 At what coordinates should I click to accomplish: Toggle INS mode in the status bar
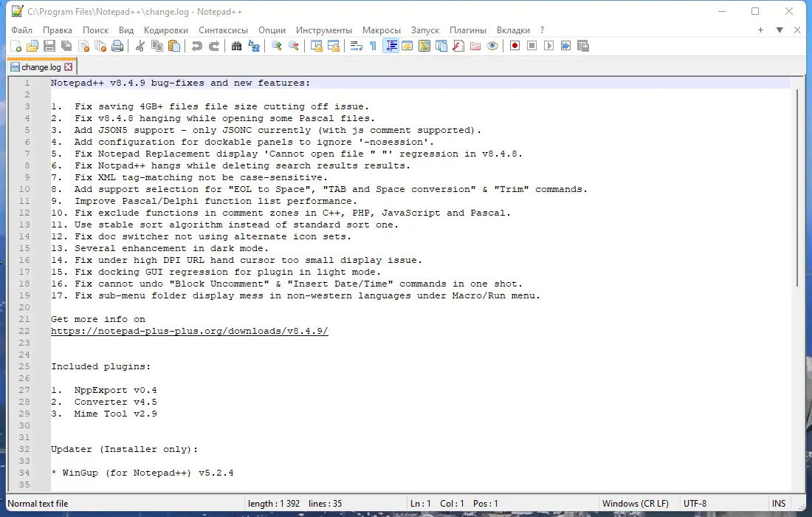point(779,504)
